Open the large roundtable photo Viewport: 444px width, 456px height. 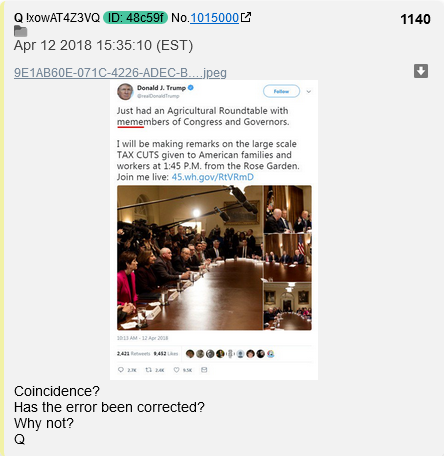pos(190,258)
